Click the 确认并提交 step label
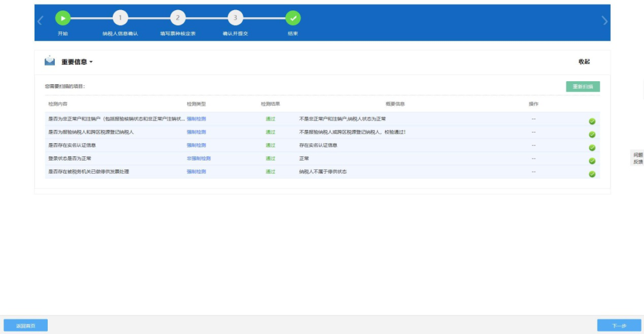 (236, 33)
